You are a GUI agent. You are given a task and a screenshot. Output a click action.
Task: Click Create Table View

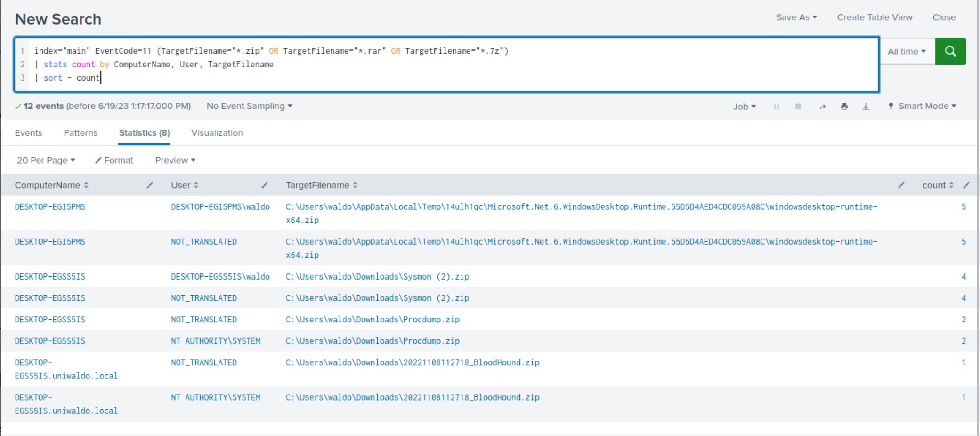pyautogui.click(x=874, y=17)
